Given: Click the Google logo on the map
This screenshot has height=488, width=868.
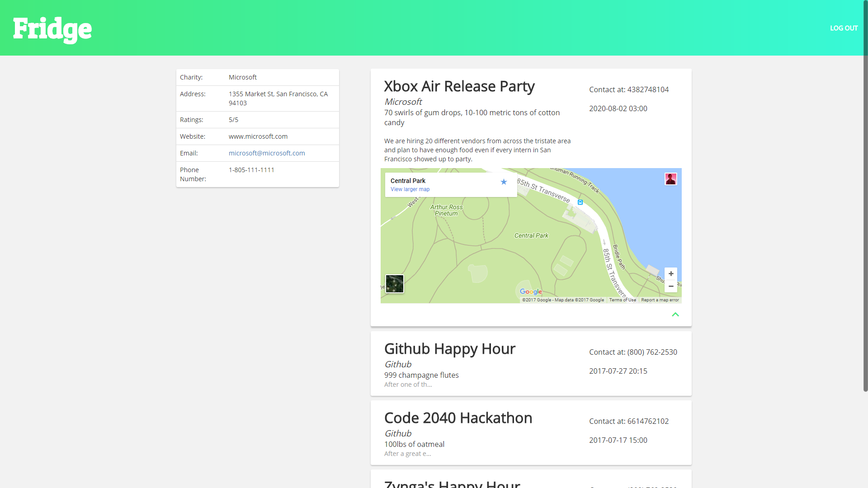Looking at the screenshot, I should (x=530, y=292).
